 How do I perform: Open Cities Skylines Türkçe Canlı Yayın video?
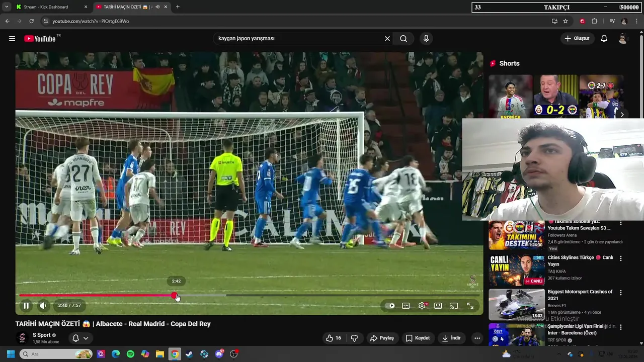coord(581,261)
